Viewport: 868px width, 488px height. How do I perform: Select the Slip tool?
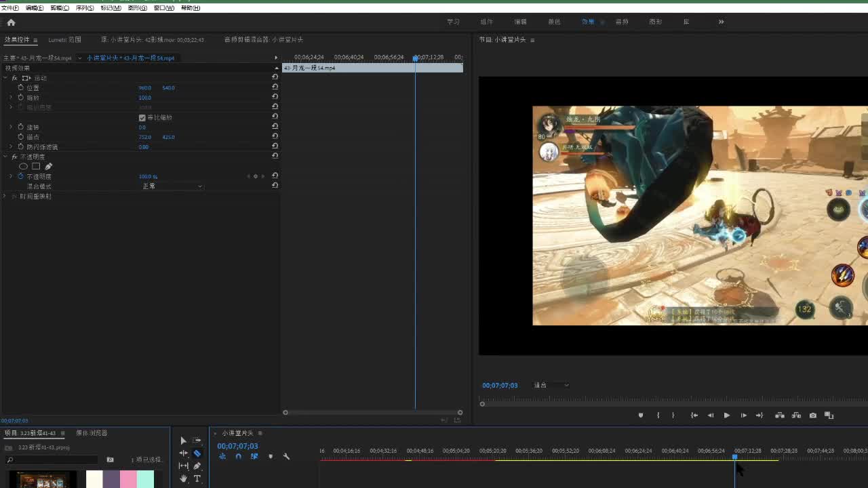click(x=183, y=466)
